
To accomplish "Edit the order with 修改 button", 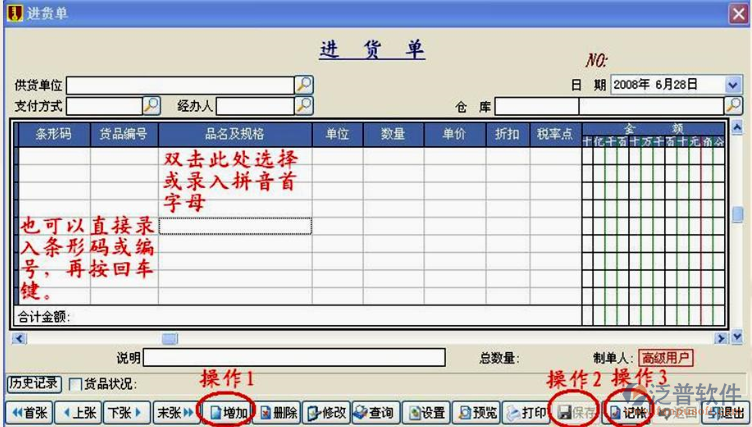I will click(327, 413).
